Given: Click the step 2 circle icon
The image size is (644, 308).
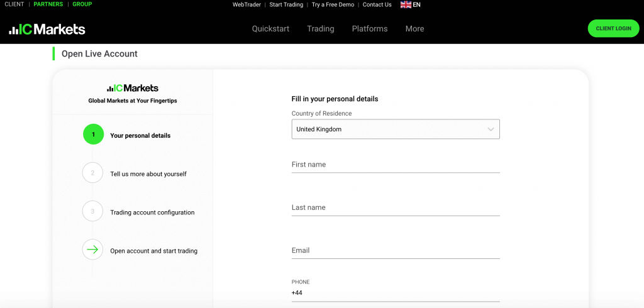Looking at the screenshot, I should coord(92,173).
